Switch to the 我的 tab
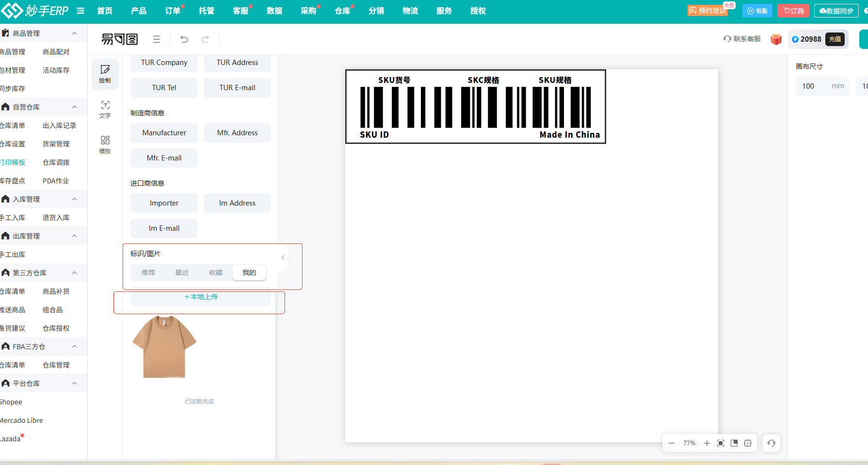868x465 pixels. click(x=249, y=273)
